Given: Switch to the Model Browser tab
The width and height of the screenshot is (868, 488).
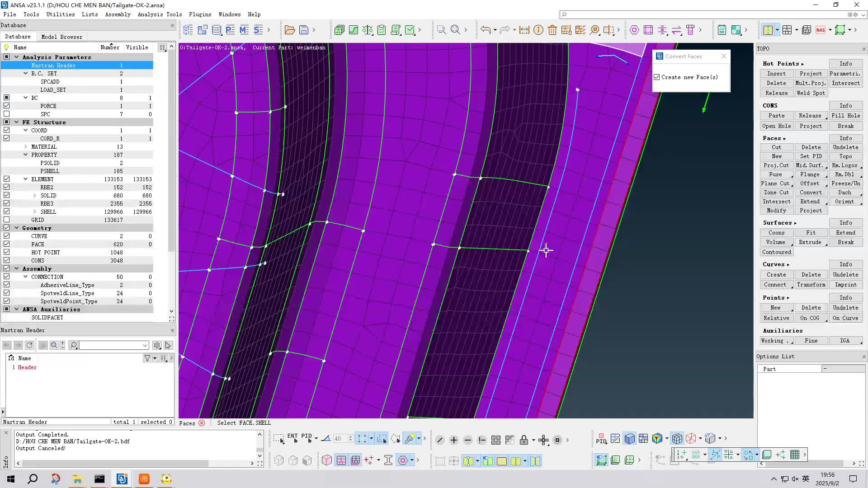Looking at the screenshot, I should click(61, 37).
